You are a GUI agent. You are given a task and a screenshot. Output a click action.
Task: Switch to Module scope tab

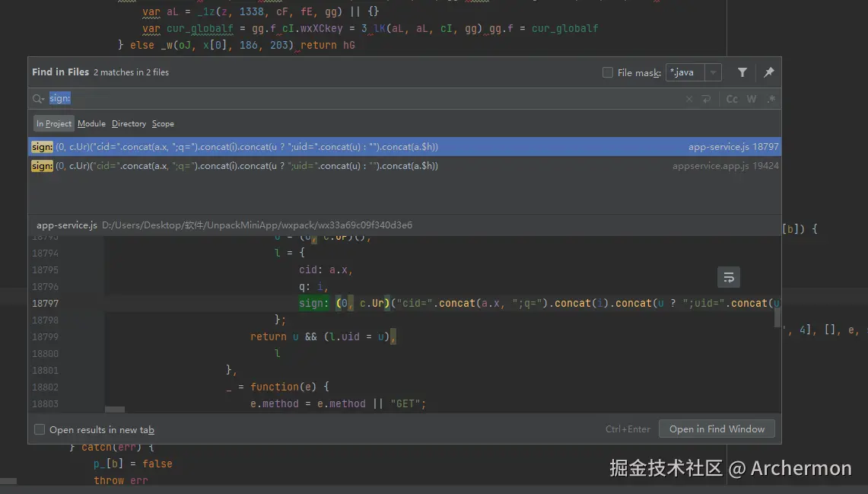click(x=91, y=123)
